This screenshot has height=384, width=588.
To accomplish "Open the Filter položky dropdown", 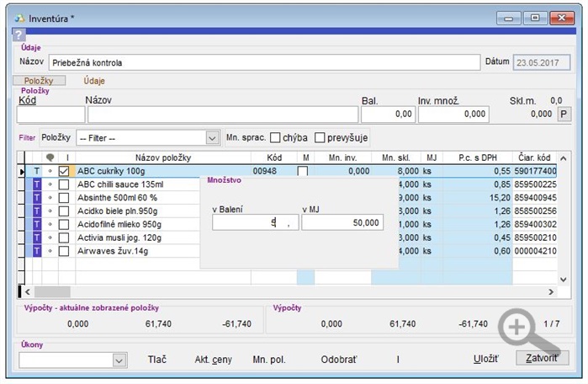I will coord(212,138).
